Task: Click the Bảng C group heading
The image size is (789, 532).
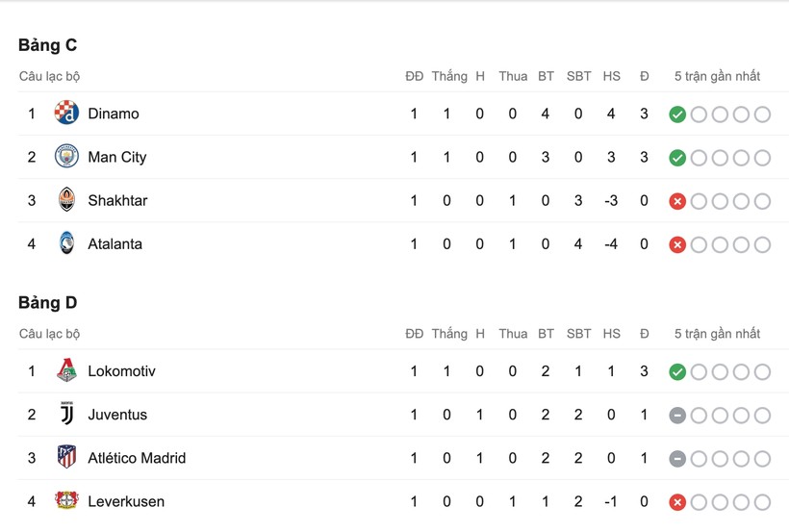Action: [47, 45]
